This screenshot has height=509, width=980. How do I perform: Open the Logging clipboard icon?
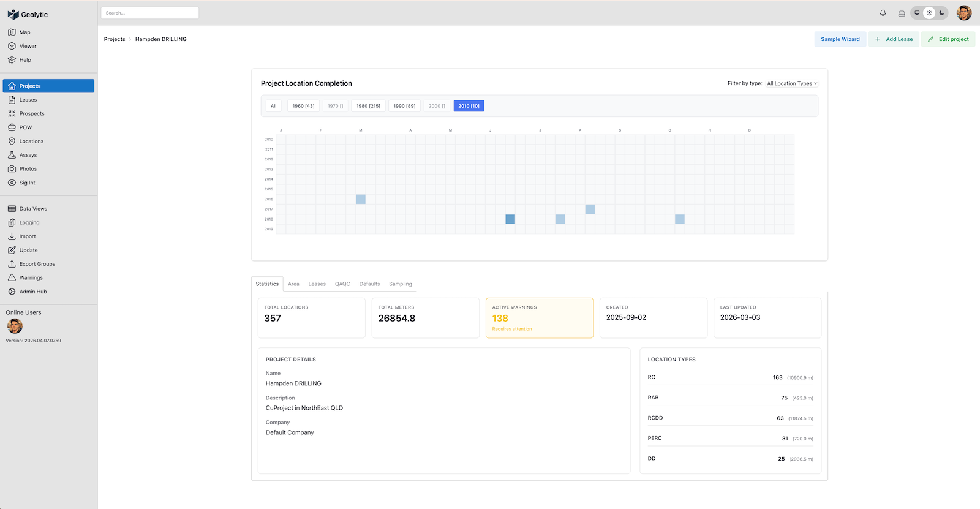12,222
